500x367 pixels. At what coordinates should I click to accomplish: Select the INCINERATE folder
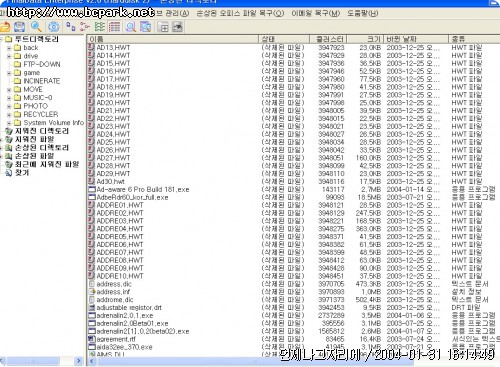point(42,81)
